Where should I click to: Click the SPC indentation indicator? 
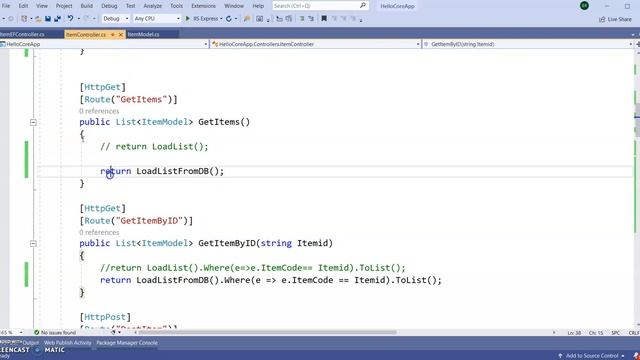pos(616,333)
